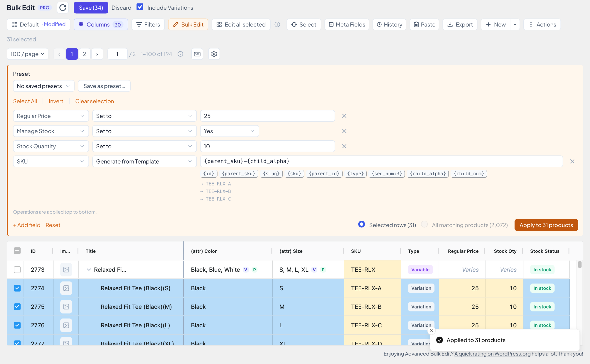Toggle the select-all checkbox in table header

click(x=17, y=251)
